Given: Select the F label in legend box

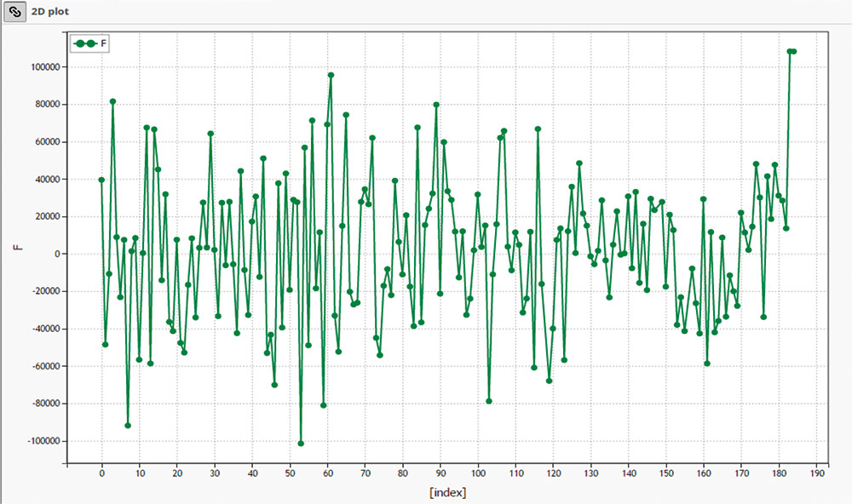Looking at the screenshot, I should (104, 43).
